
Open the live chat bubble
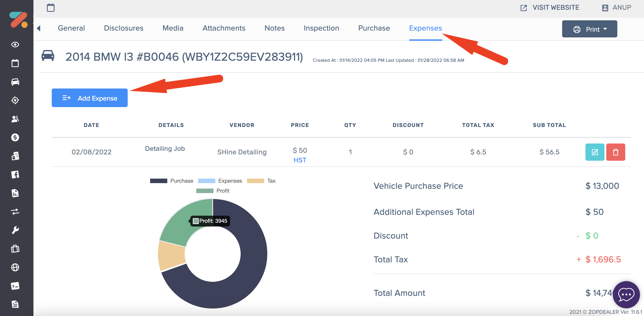coord(626,294)
